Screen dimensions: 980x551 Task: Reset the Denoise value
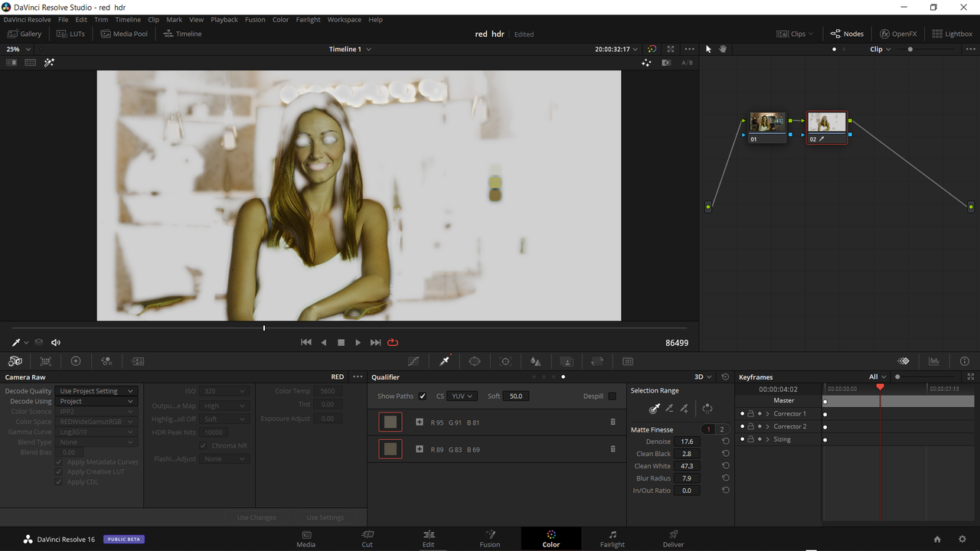(x=726, y=442)
